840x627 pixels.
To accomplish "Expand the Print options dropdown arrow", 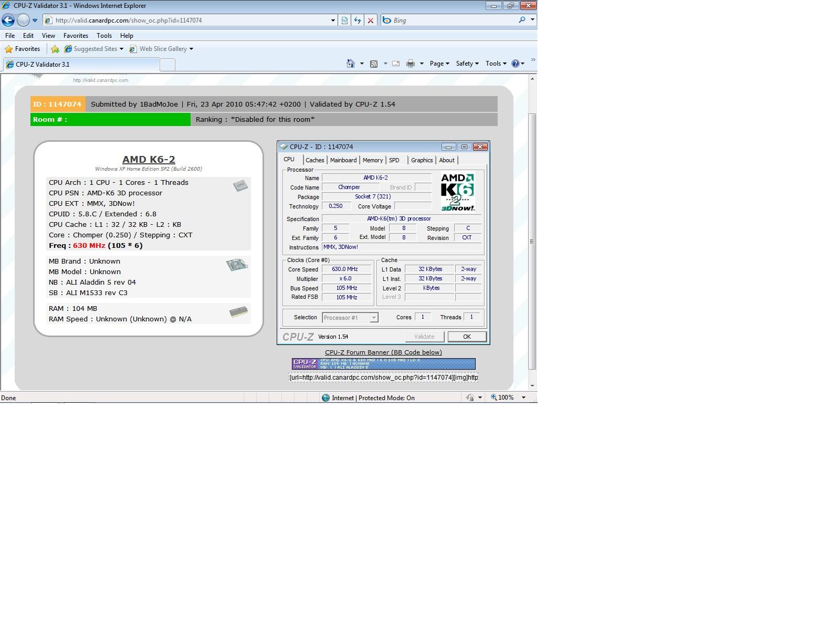I will click(422, 64).
